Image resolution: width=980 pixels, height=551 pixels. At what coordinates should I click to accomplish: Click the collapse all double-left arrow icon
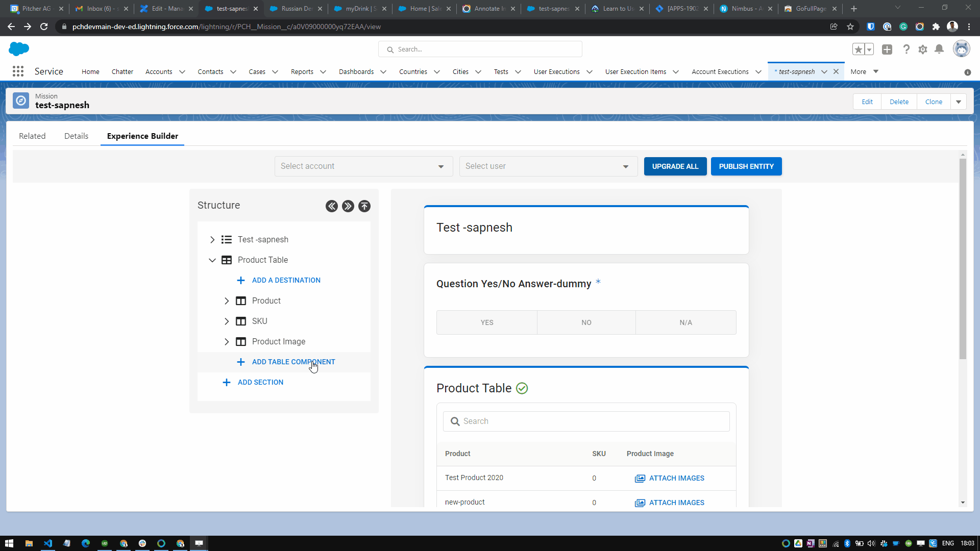click(332, 206)
